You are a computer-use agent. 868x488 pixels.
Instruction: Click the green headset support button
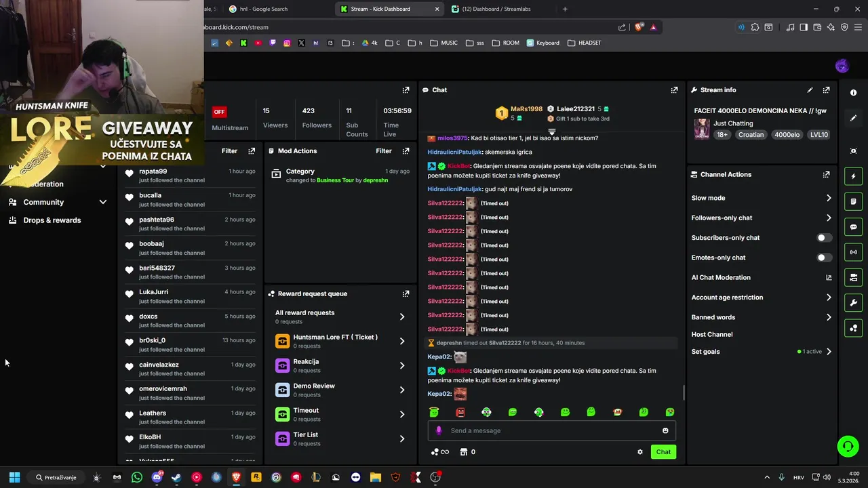[848, 446]
